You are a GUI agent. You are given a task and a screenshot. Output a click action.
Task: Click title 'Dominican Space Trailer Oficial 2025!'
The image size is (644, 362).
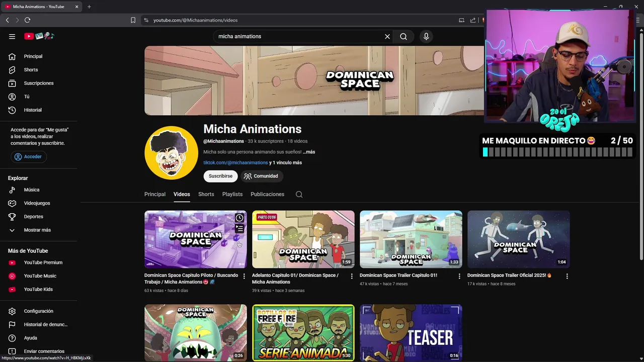pyautogui.click(x=509, y=276)
